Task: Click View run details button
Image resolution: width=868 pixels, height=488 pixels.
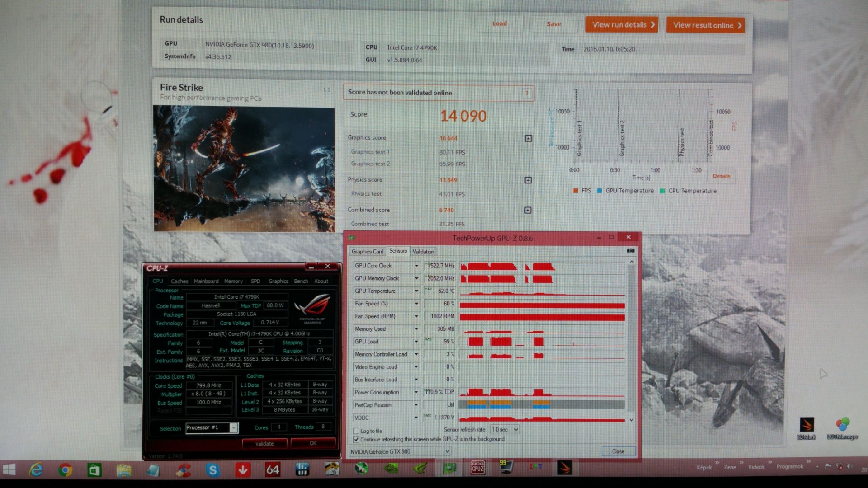Action: [622, 25]
